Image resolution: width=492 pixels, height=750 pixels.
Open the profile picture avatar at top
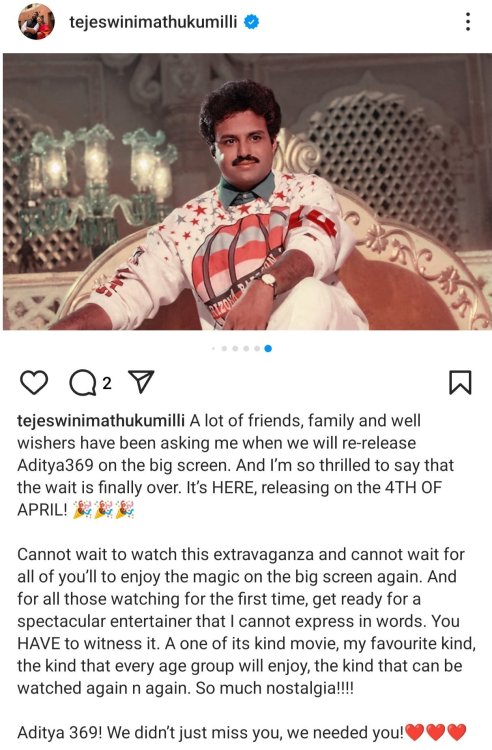(36, 22)
